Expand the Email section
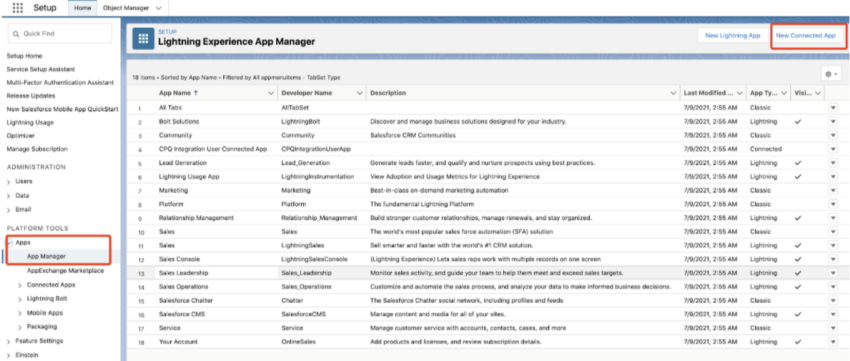850x361 pixels. point(9,210)
